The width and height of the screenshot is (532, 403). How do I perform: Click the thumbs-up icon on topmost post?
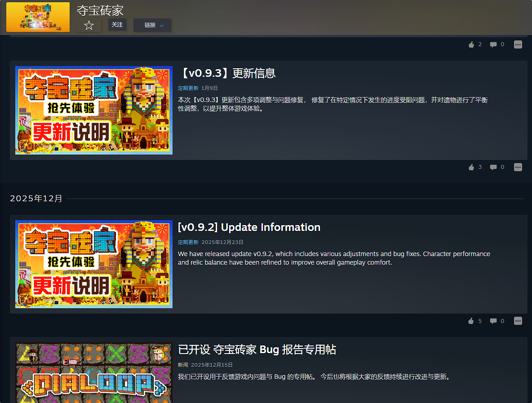(x=471, y=44)
